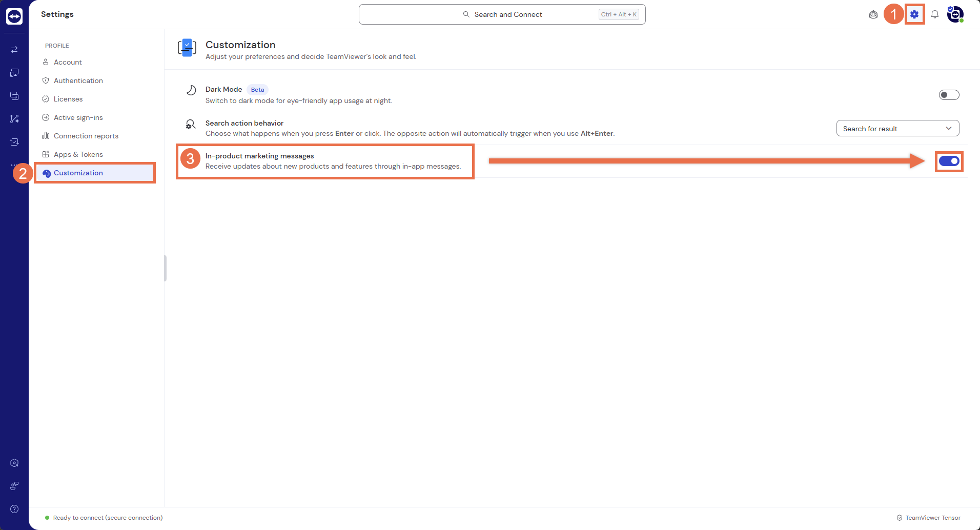980x530 pixels.
Task: Open the admin hexagon icon near sidebar bottom
Action: tap(14, 463)
